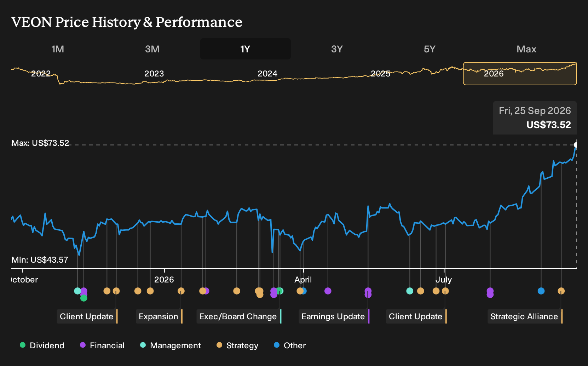
Task: Switch to the Max time range tab
Action: 526,49
